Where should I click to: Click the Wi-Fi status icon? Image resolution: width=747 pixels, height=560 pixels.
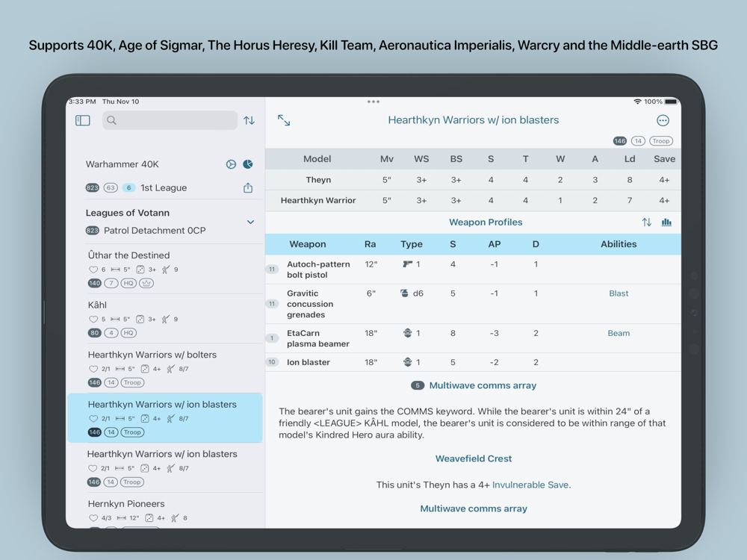coord(637,102)
